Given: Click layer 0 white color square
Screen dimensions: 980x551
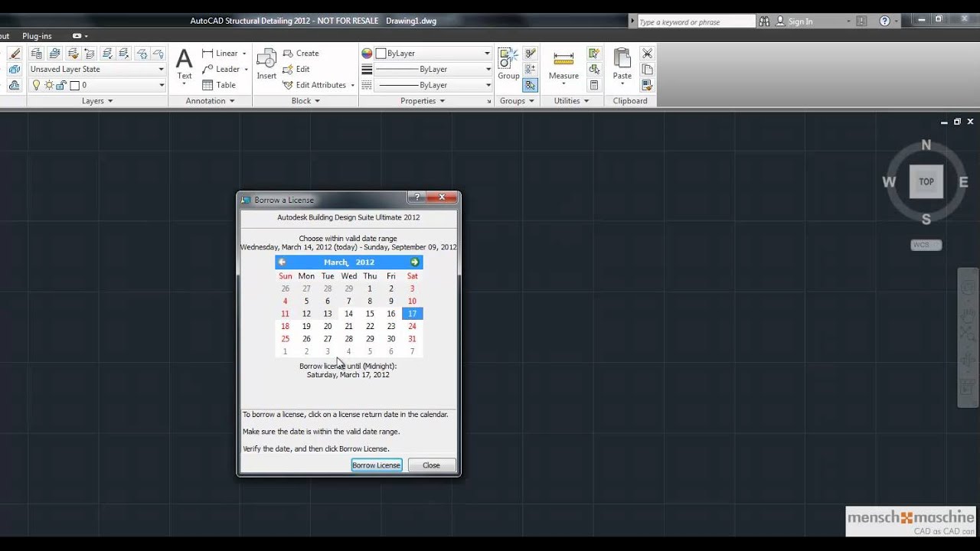Looking at the screenshot, I should 75,86.
